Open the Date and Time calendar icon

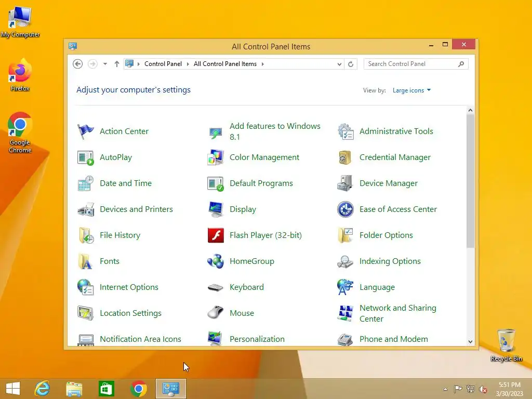click(x=85, y=183)
